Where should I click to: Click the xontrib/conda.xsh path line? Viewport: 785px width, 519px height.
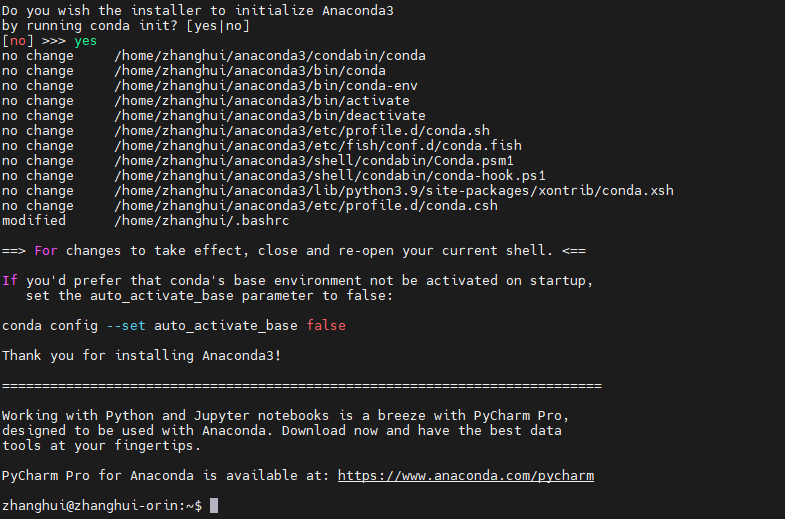394,191
